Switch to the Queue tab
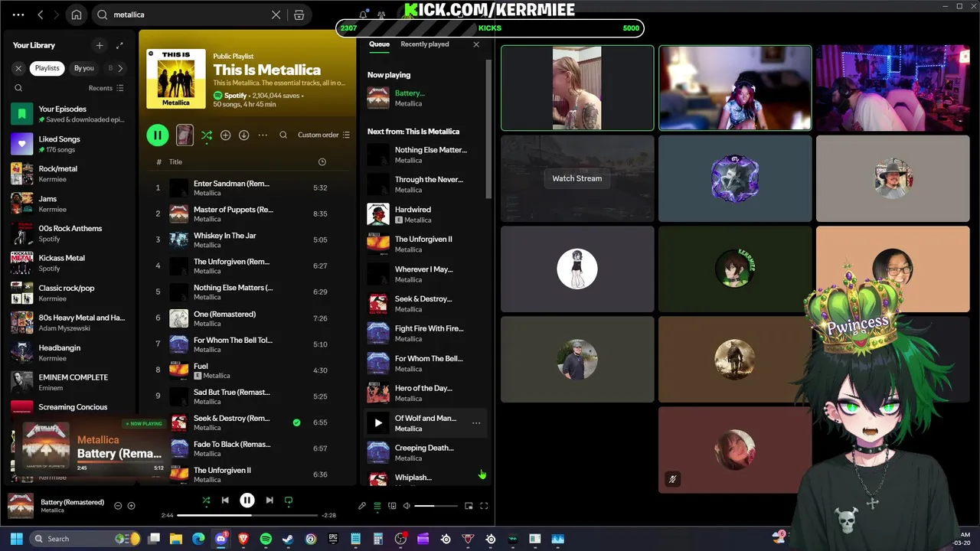This screenshot has height=551, width=980. pos(379,44)
